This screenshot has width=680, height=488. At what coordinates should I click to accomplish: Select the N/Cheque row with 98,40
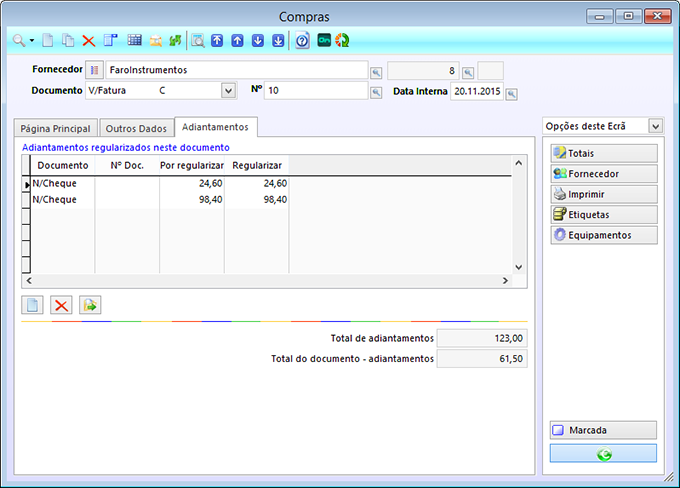pos(159,200)
